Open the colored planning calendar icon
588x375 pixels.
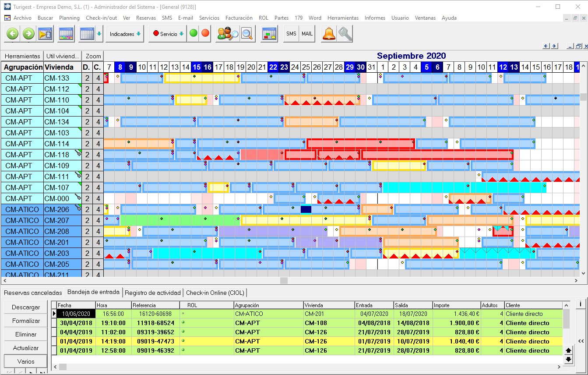point(66,34)
